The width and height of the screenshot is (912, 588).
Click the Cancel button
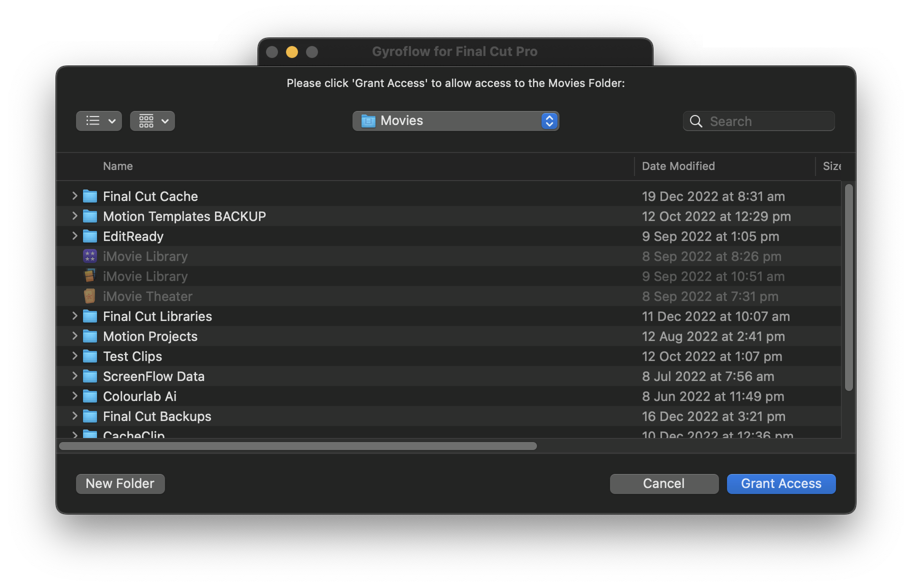[x=664, y=483]
